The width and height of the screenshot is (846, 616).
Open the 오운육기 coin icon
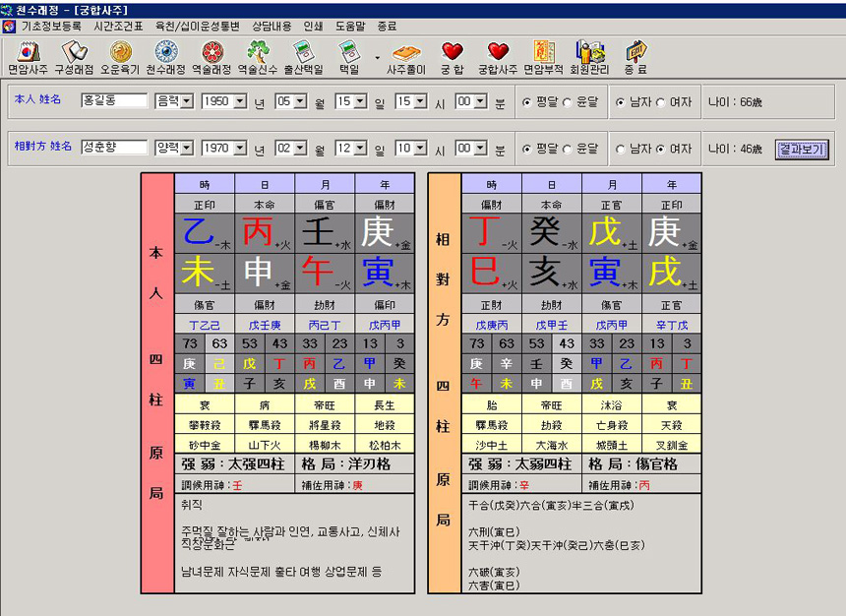coord(120,57)
